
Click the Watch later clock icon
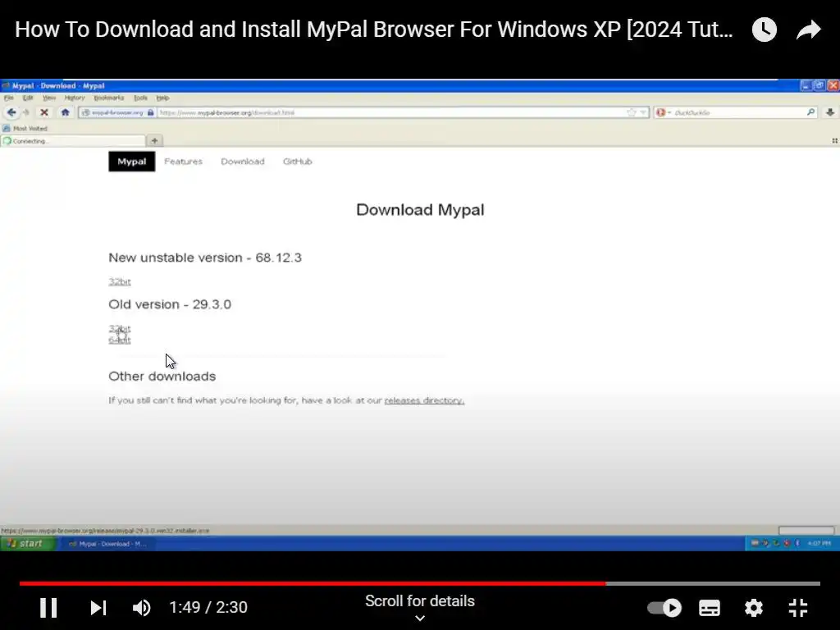coord(764,30)
